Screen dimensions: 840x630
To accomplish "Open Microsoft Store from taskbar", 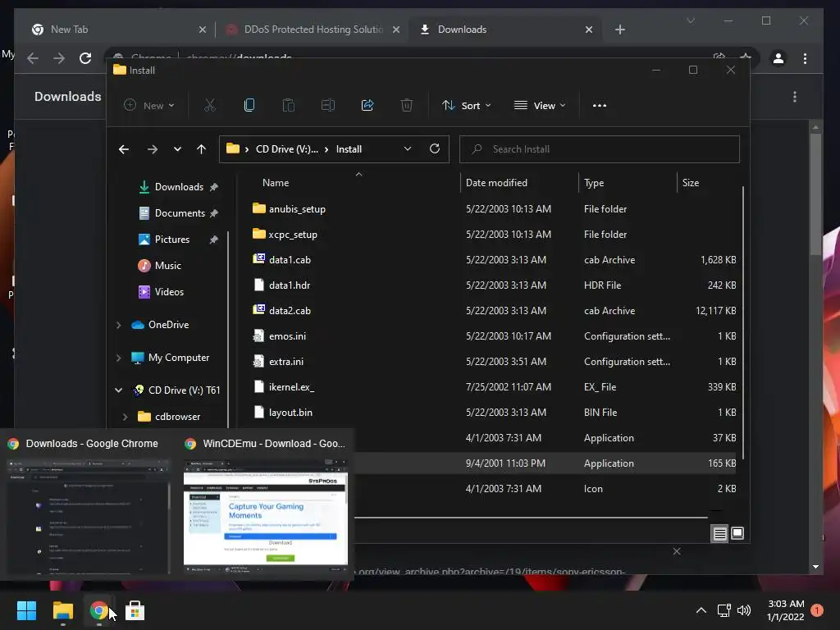I will point(135,610).
